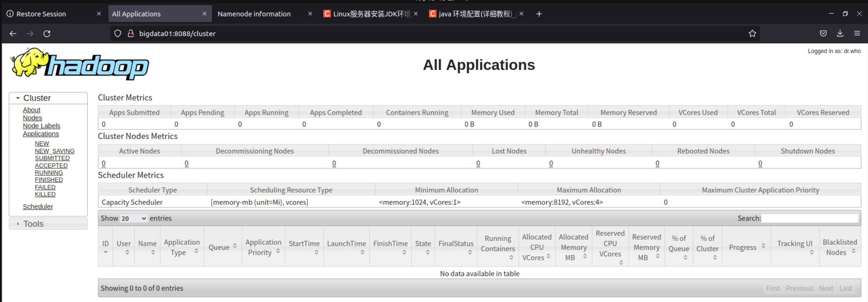This screenshot has width=868, height=302.
Task: Filter applications by KILLED state
Action: (45, 194)
